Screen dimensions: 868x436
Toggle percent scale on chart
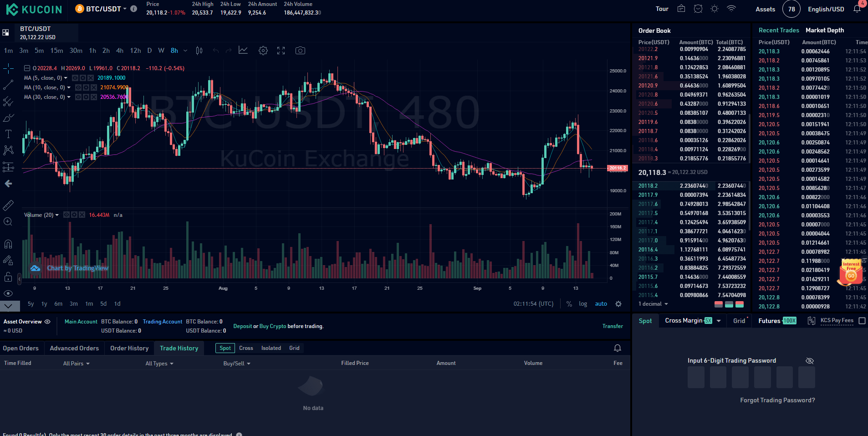click(x=569, y=304)
